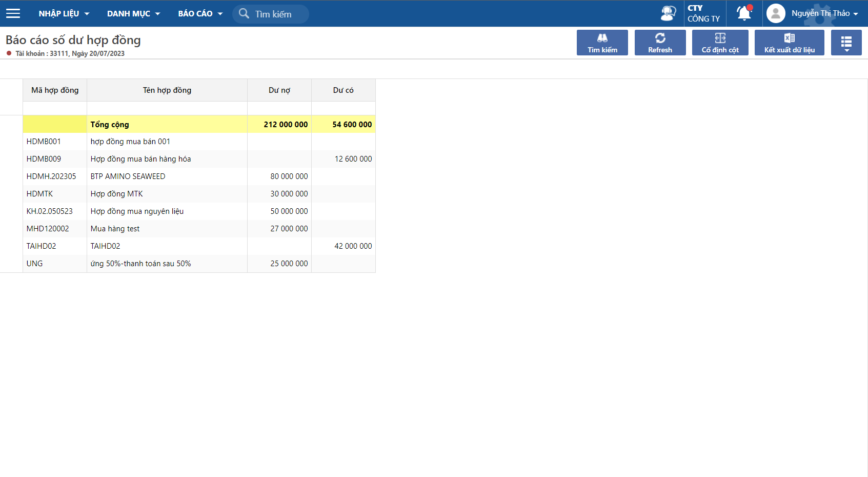This screenshot has width=868, height=477.
Task: Click the user avatar icon
Action: click(776, 13)
